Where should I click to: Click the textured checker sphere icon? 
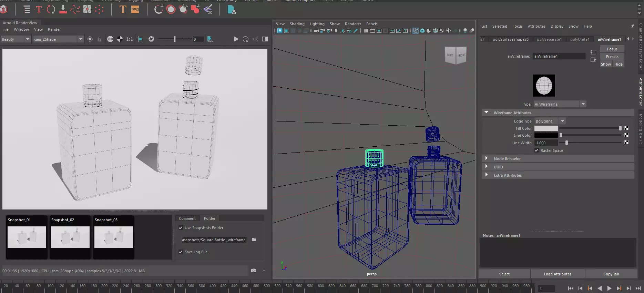(x=442, y=31)
